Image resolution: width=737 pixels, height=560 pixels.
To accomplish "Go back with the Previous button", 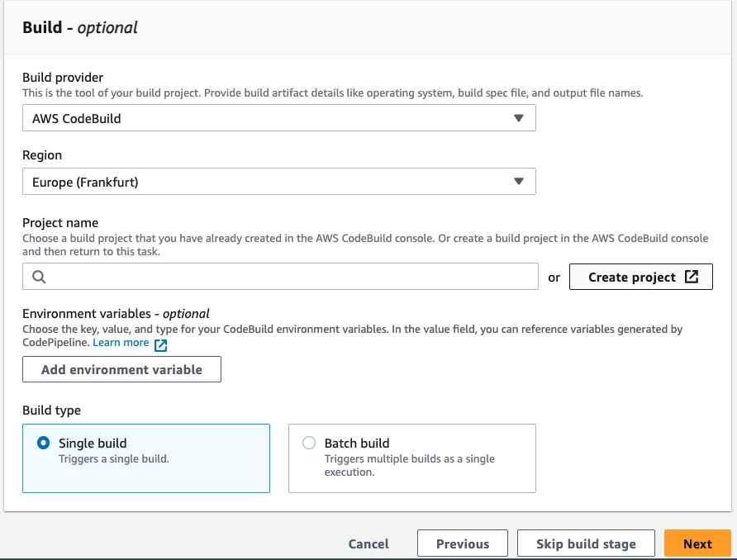I will click(x=463, y=543).
